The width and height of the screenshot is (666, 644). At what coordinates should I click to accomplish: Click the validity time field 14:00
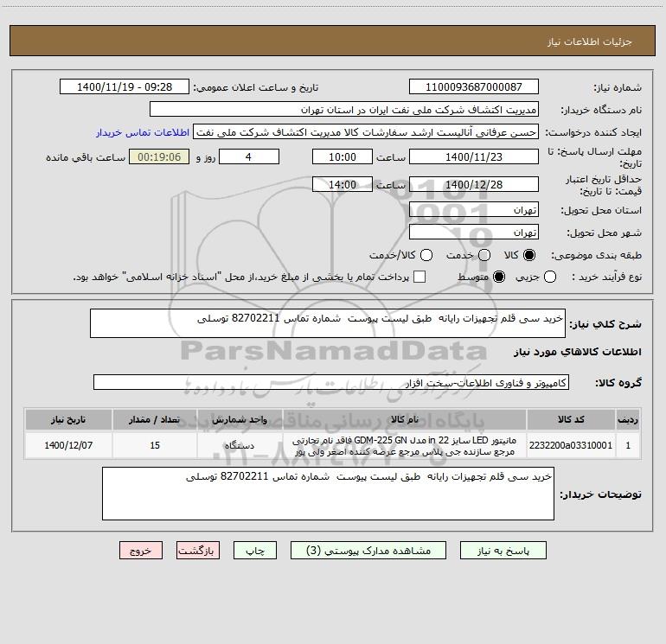click(343, 184)
